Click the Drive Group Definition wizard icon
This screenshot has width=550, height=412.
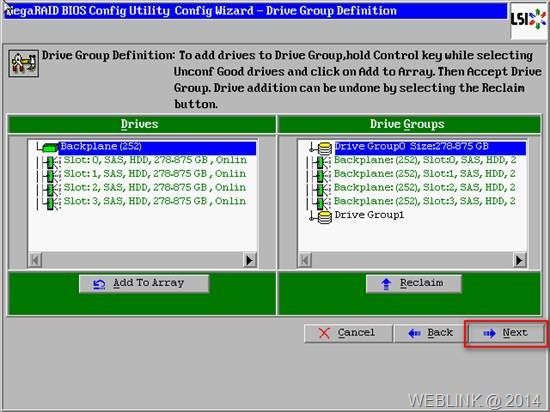click(24, 63)
